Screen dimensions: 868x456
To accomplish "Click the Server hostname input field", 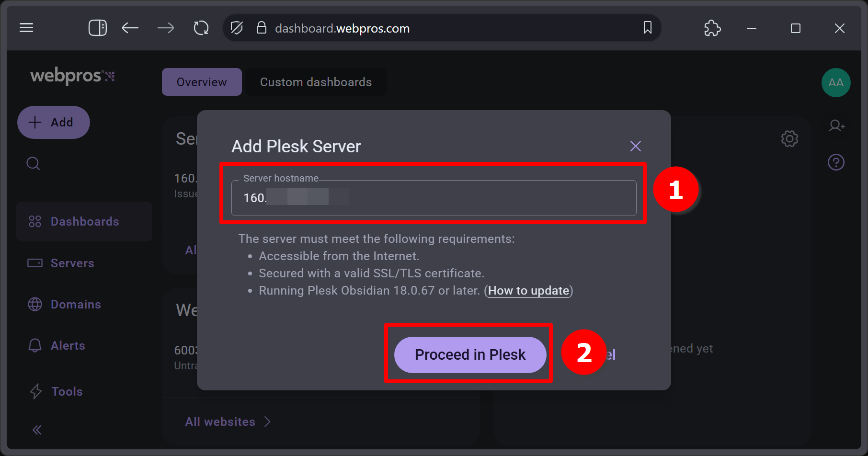I will click(434, 198).
